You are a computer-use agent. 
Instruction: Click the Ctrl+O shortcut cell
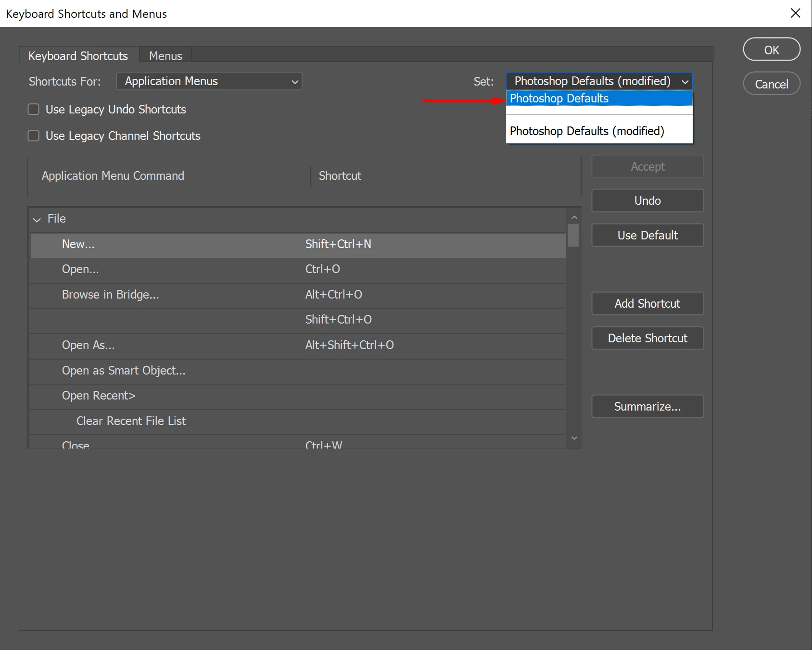tap(323, 269)
